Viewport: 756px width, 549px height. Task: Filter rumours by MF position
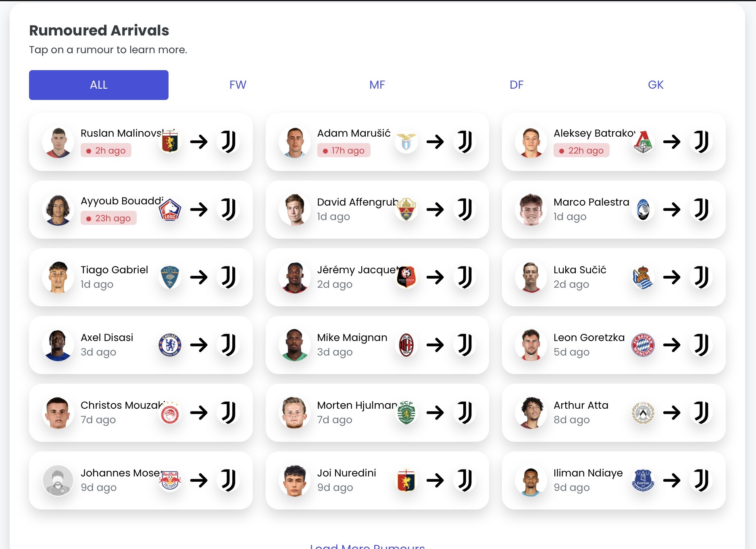coord(377,85)
